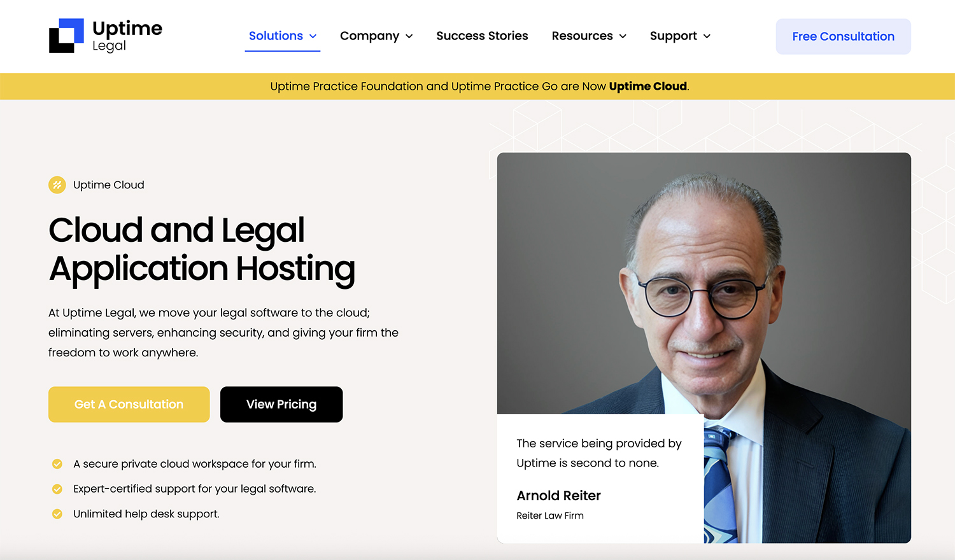Select the Solutions menu item

[276, 36]
